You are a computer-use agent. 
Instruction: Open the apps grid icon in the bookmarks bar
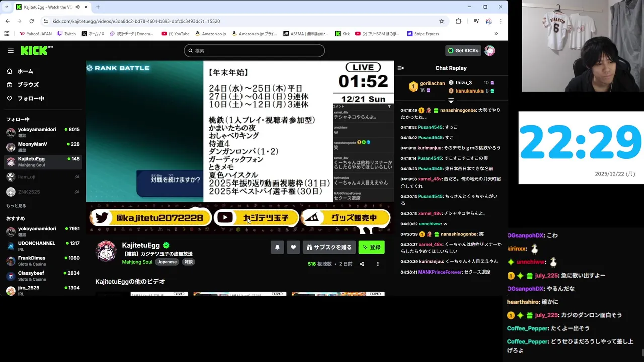click(x=7, y=34)
